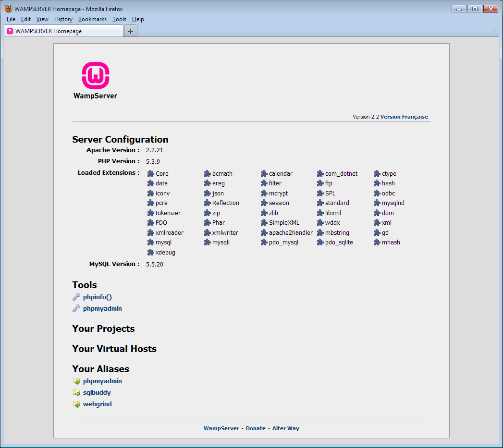This screenshot has height=448, width=503.
Task: Click the puzzle icon beside tokenizer
Action: tap(150, 213)
